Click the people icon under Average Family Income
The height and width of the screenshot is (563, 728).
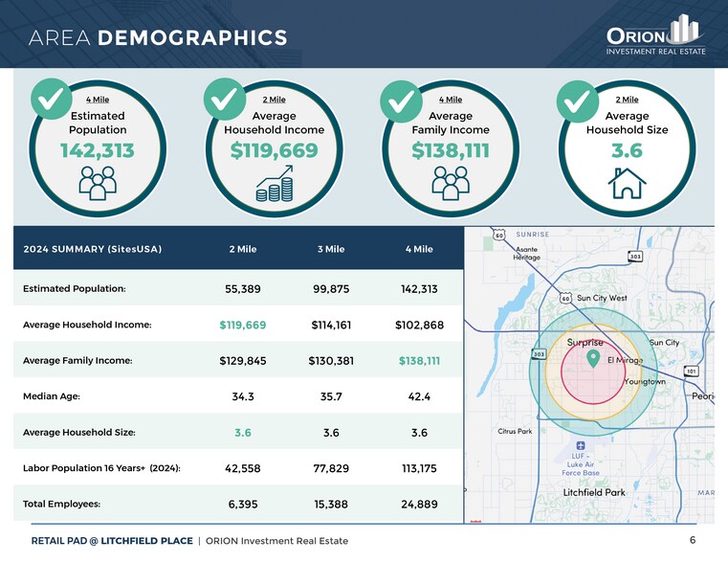450,182
